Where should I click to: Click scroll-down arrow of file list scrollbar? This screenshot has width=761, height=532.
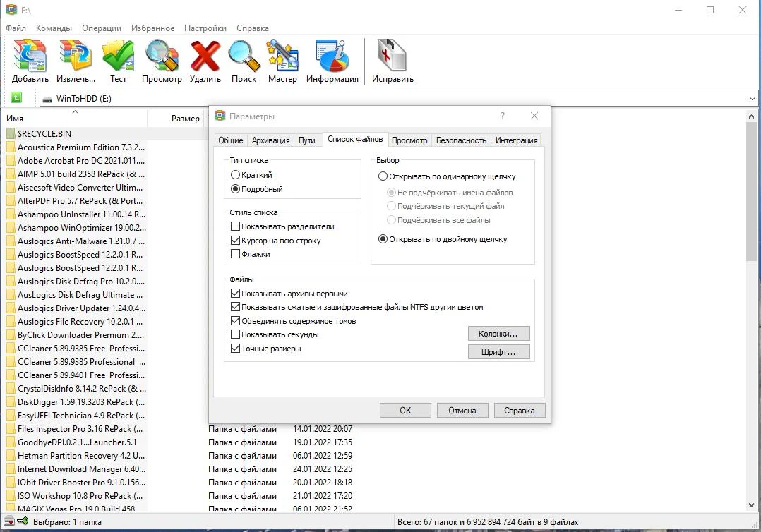tap(751, 505)
